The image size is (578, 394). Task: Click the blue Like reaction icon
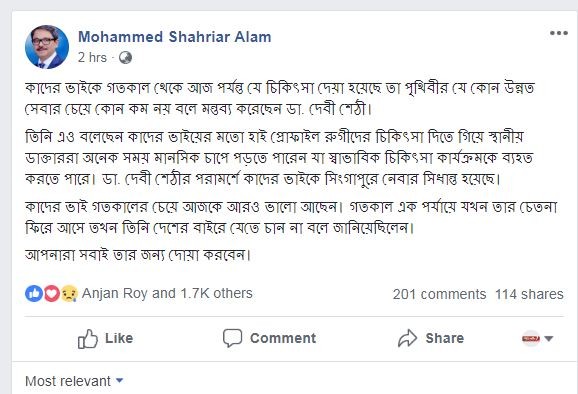click(34, 294)
